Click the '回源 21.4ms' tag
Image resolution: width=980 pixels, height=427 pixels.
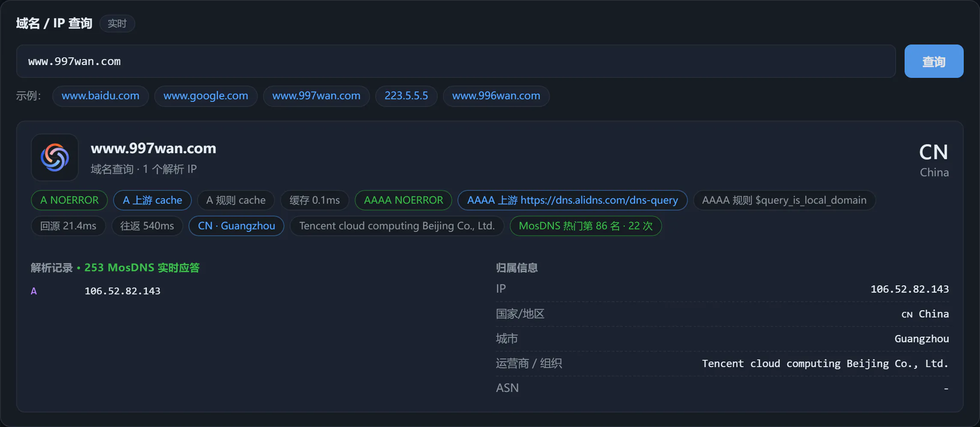[68, 226]
